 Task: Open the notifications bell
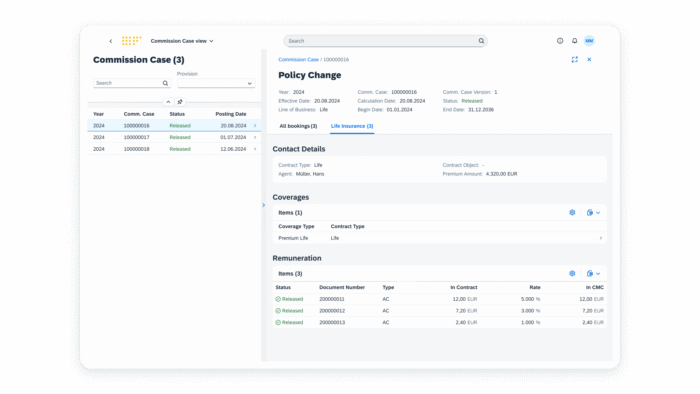point(575,41)
